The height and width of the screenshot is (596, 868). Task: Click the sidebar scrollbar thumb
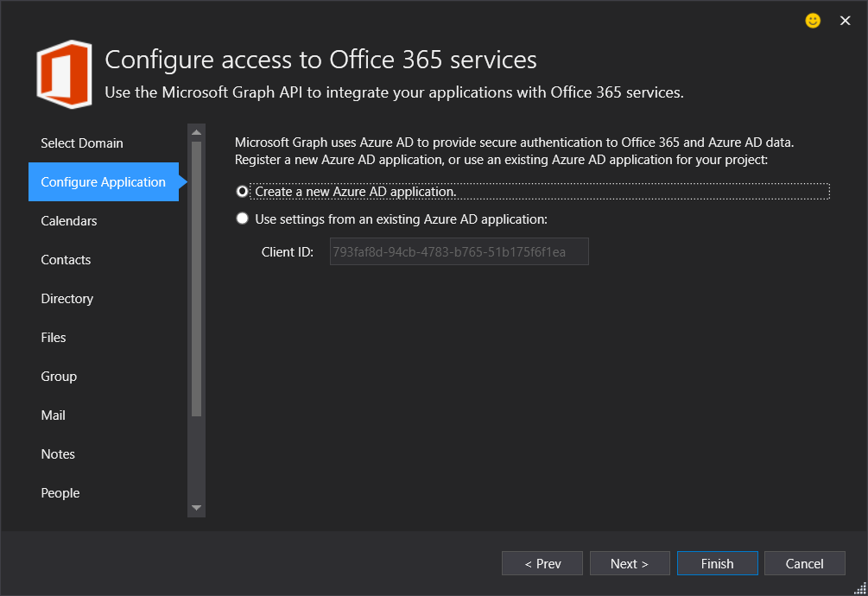196,276
